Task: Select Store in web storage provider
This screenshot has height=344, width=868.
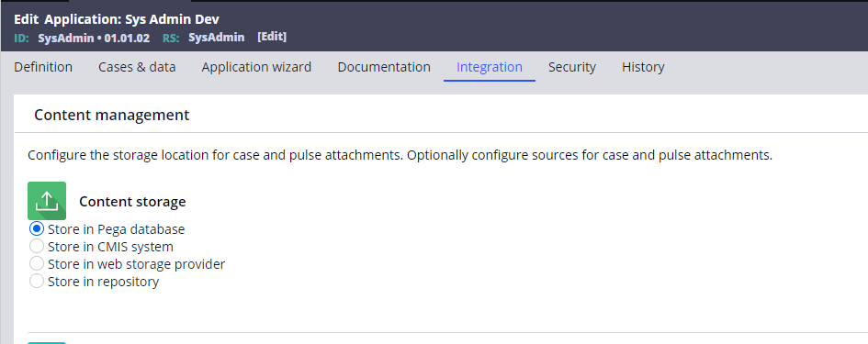Action: point(37,264)
